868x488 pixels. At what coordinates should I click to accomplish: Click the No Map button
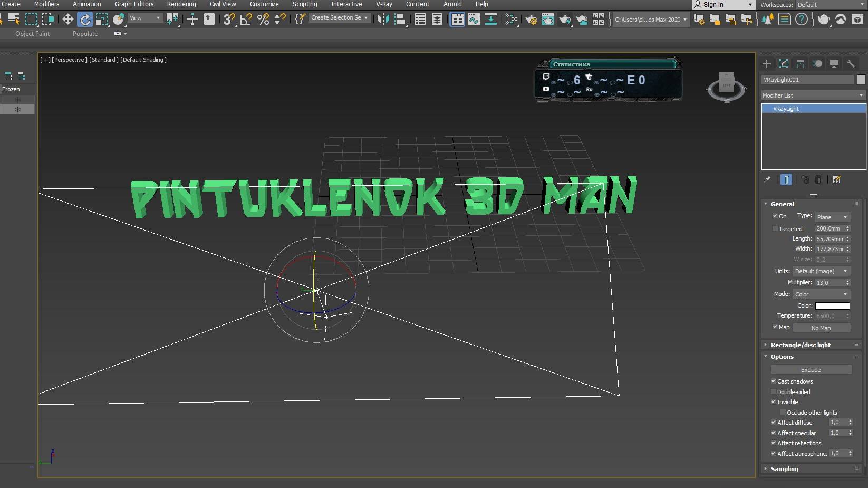(821, 328)
